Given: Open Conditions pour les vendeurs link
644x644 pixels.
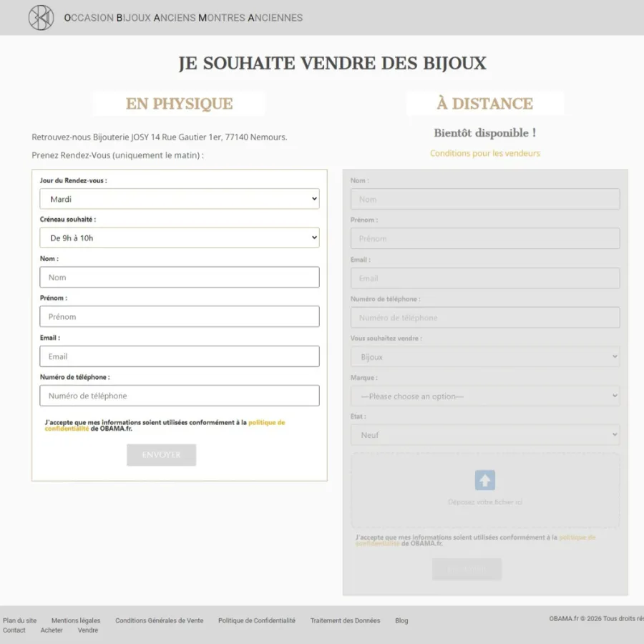Looking at the screenshot, I should pyautogui.click(x=484, y=153).
